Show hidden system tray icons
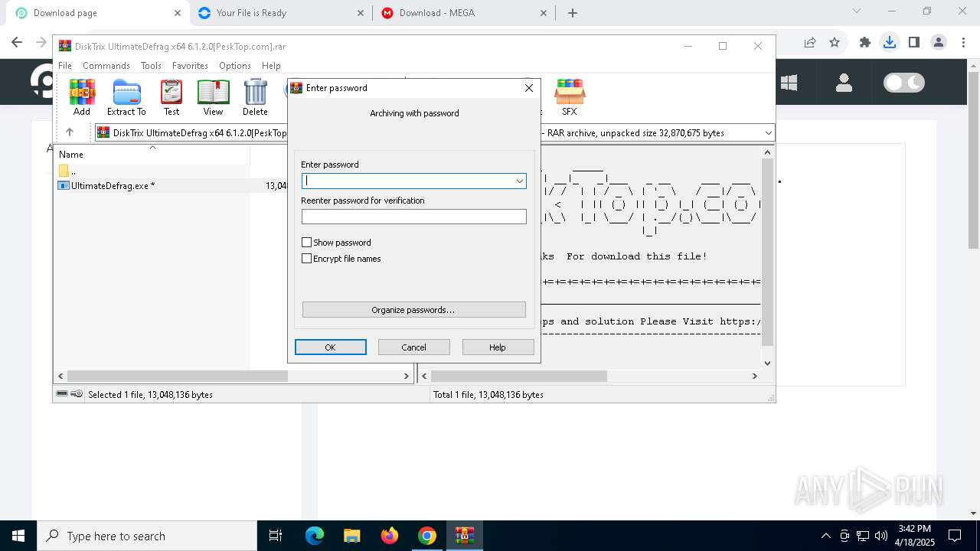This screenshot has width=980, height=551. (825, 536)
